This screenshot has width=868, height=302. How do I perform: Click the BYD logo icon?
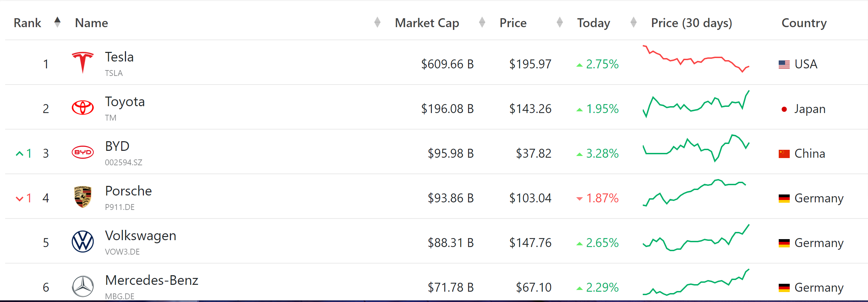pyautogui.click(x=82, y=152)
